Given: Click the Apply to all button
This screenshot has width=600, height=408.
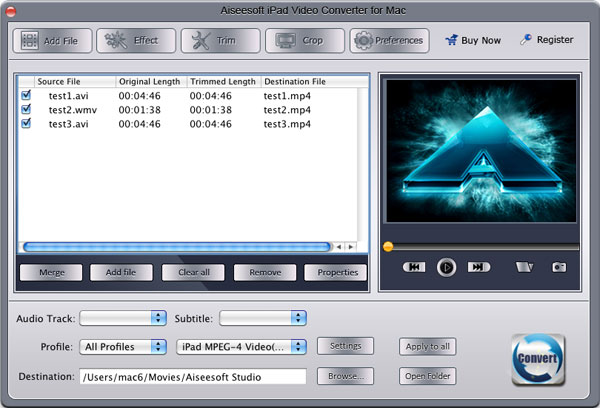Looking at the screenshot, I should click(427, 347).
